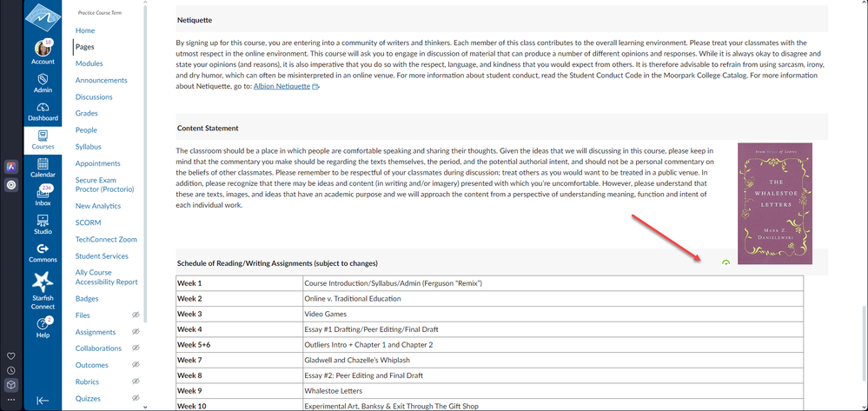Screen dimensions: 868x411
Task: Click the Admin shield icon
Action: [x=43, y=79]
